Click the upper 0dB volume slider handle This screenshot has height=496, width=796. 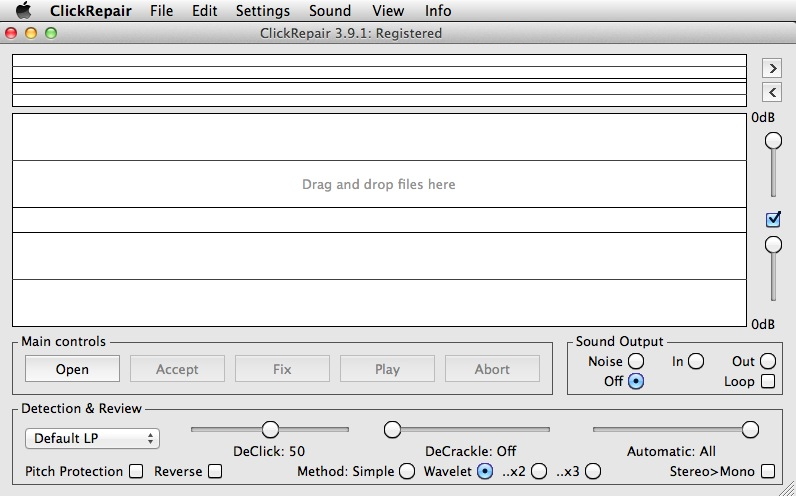[773, 141]
